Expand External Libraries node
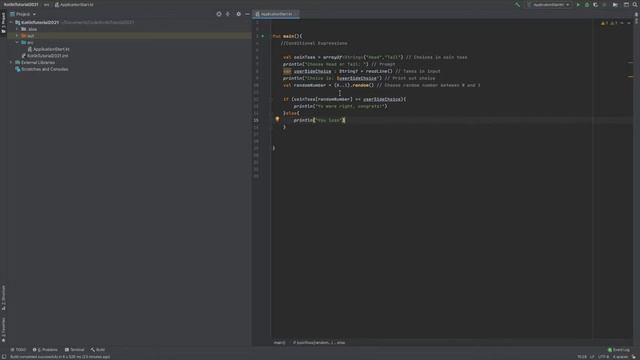Viewport: 640px width, 360px height. [11, 62]
